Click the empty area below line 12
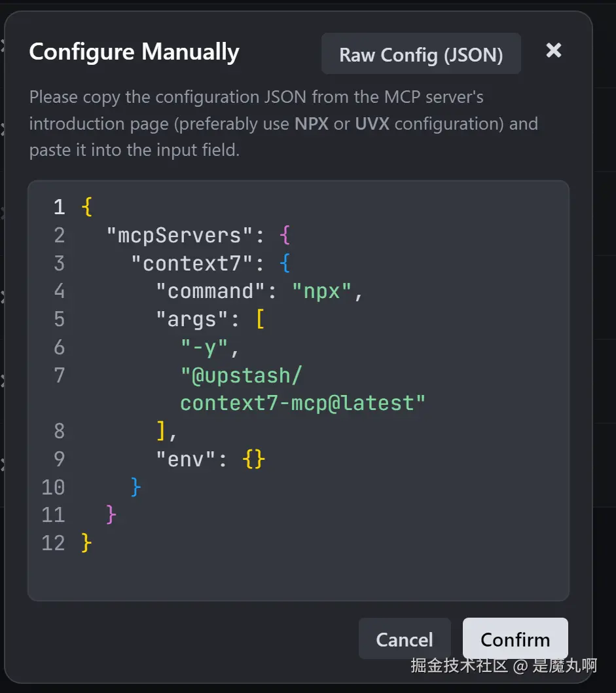616x693 pixels. [x=298, y=576]
